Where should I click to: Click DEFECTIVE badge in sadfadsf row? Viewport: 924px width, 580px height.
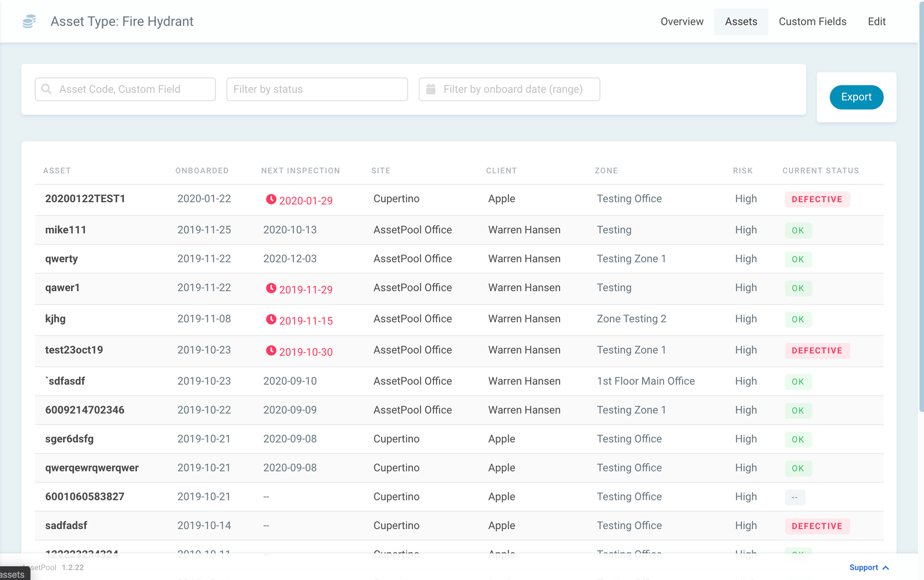tap(817, 526)
